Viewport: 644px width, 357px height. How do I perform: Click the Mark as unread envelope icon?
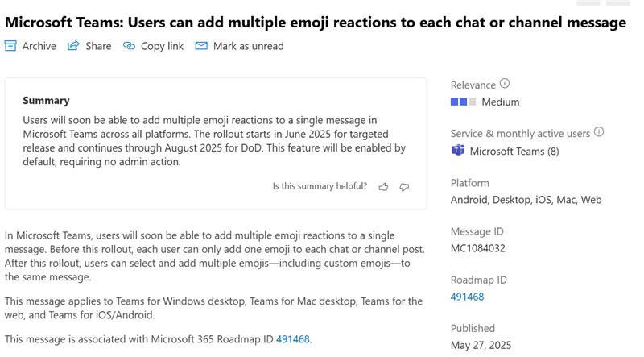tap(201, 46)
